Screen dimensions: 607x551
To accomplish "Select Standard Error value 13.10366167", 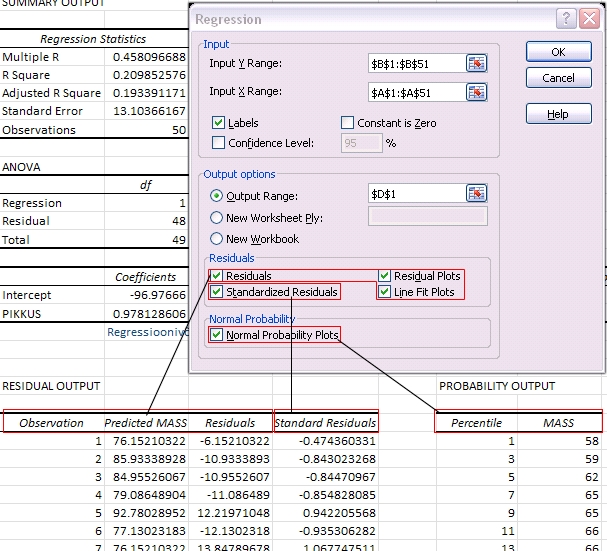I will (147, 111).
